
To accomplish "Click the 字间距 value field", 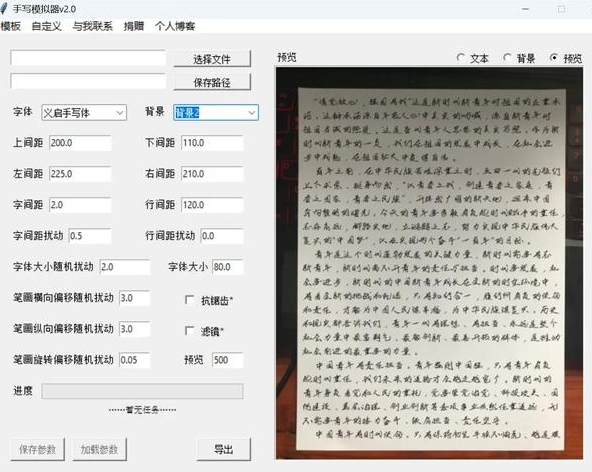I will point(80,205).
